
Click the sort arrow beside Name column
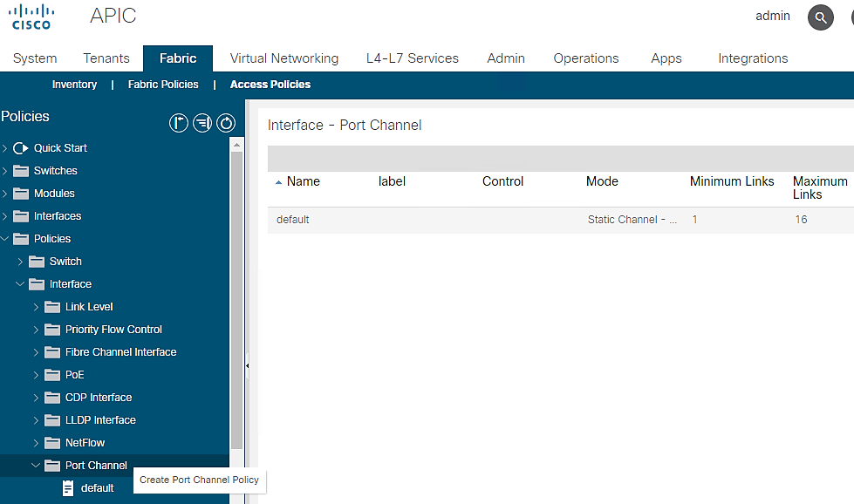pos(278,182)
